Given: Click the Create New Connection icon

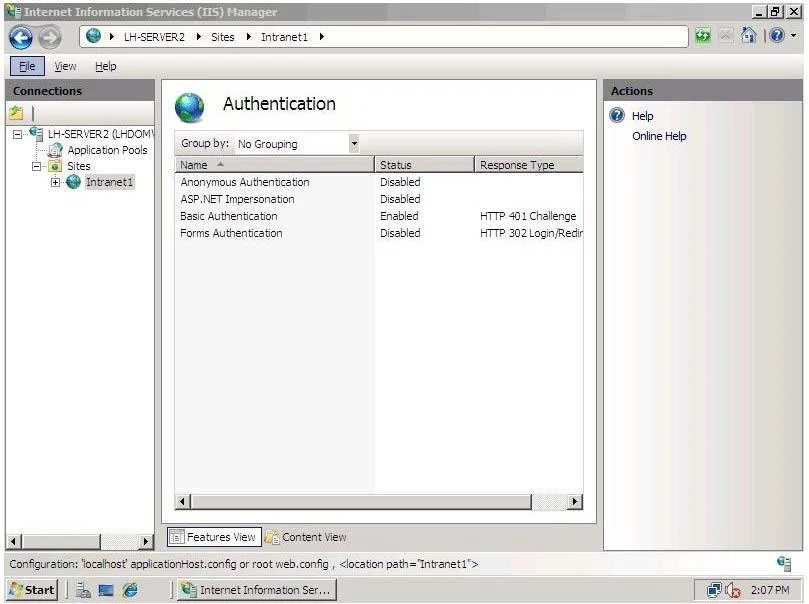Looking at the screenshot, I should [x=17, y=112].
